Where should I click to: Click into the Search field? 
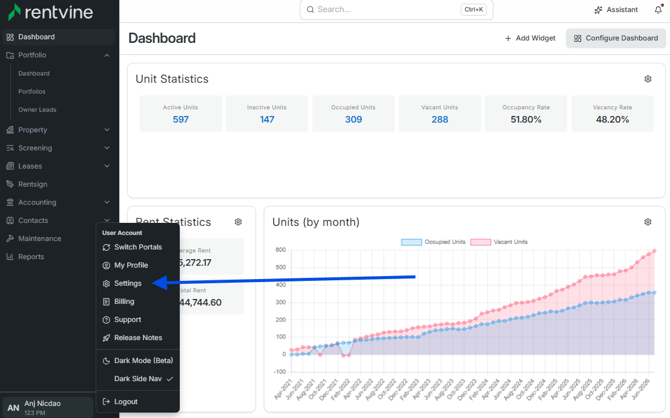397,9
